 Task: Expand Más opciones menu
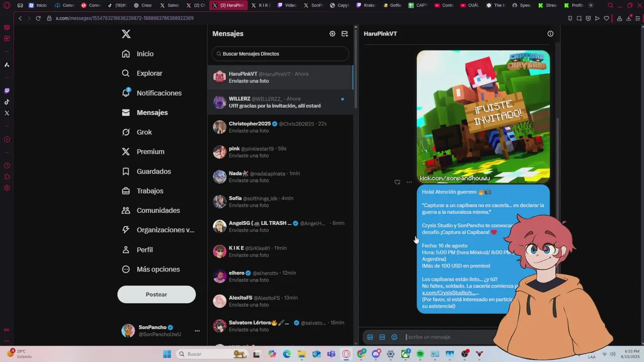click(x=150, y=269)
